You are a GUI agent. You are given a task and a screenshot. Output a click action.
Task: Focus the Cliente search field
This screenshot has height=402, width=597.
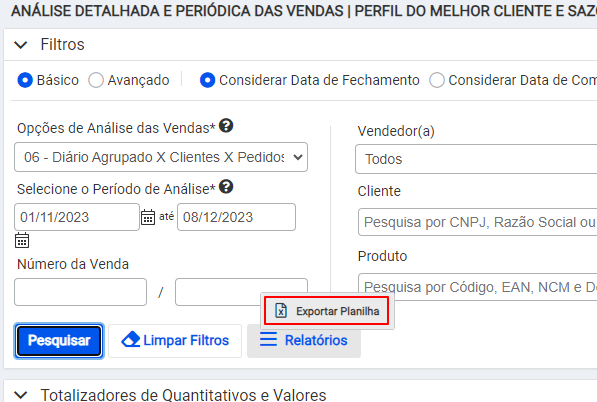pos(477,222)
